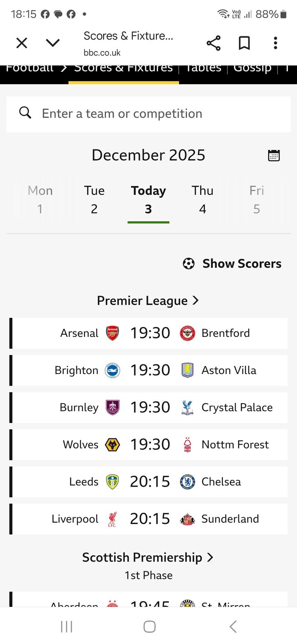The image size is (297, 644).
Task: Tap the Arsenal club crest
Action: (112, 333)
